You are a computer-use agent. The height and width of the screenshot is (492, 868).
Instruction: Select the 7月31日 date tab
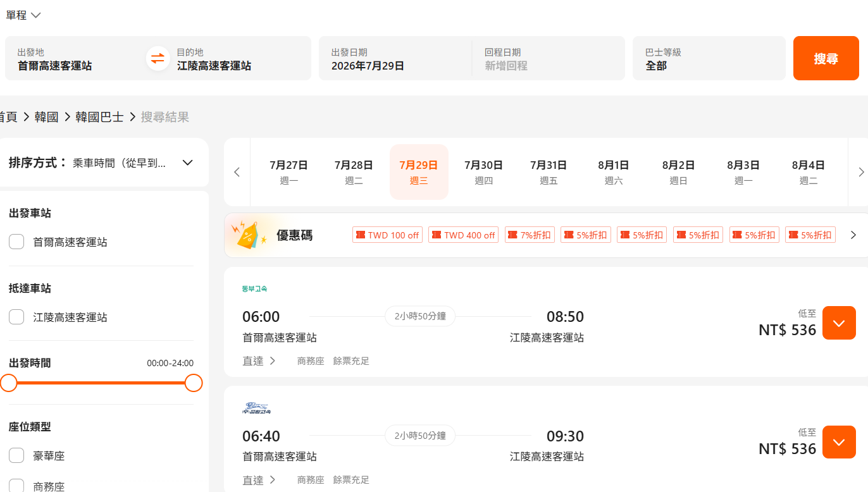(x=549, y=172)
